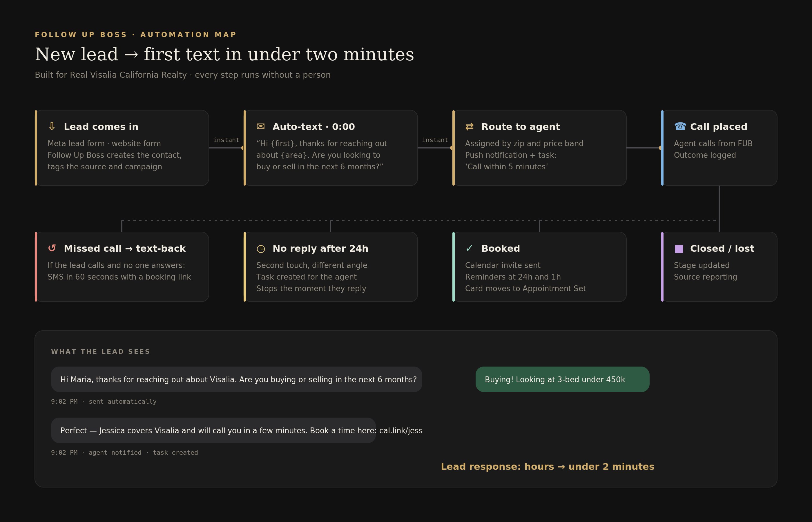Click 'Second touch, different angle' line
The image size is (812, 522).
click(312, 265)
